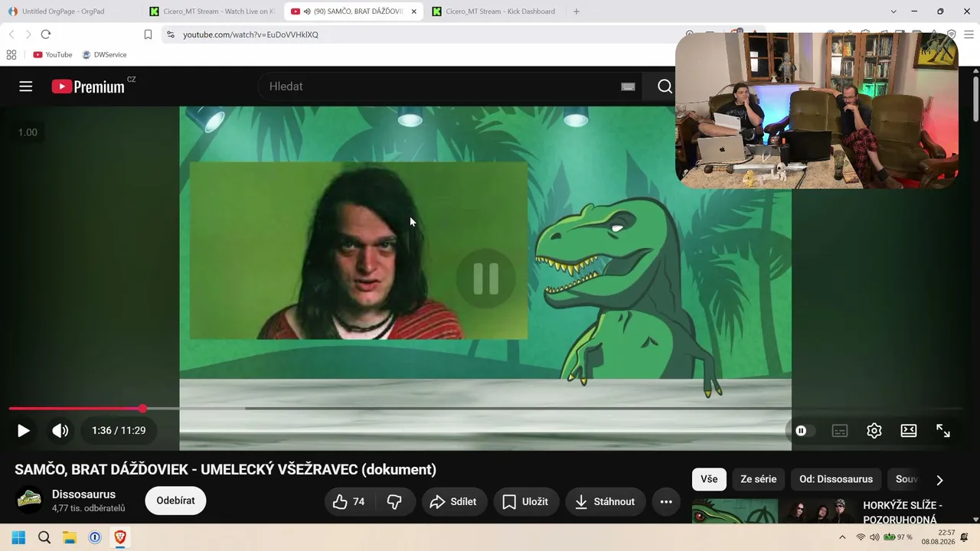Open File Explorer from taskbar
The image size is (980, 551).
70,537
